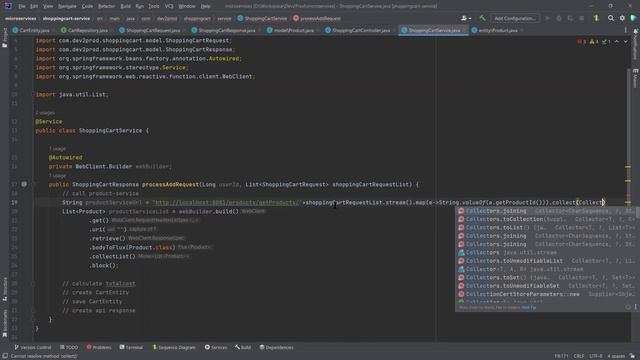The height and width of the screenshot is (360, 640).
Task: Switch to ShoppingCartController.java tab
Action: tap(360, 30)
